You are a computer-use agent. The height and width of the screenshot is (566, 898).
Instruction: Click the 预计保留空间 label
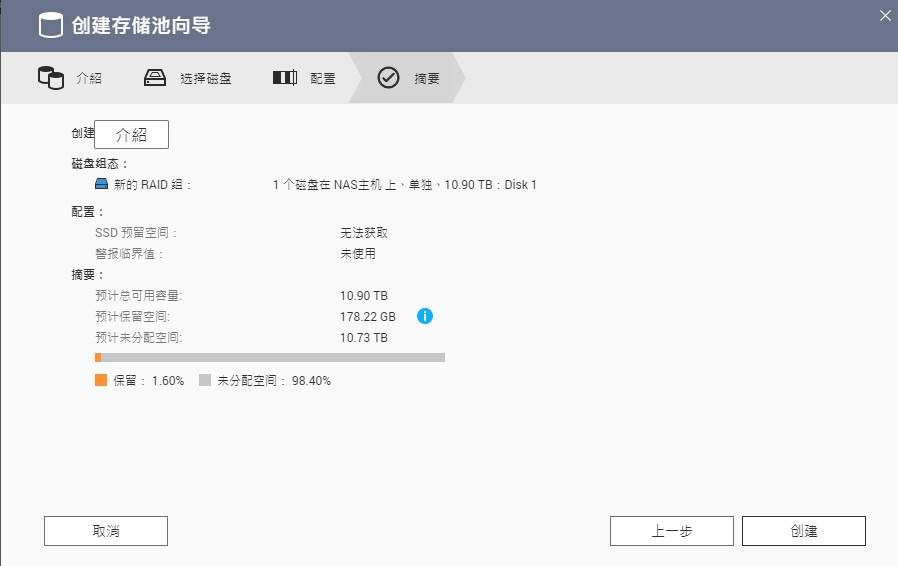tap(133, 316)
